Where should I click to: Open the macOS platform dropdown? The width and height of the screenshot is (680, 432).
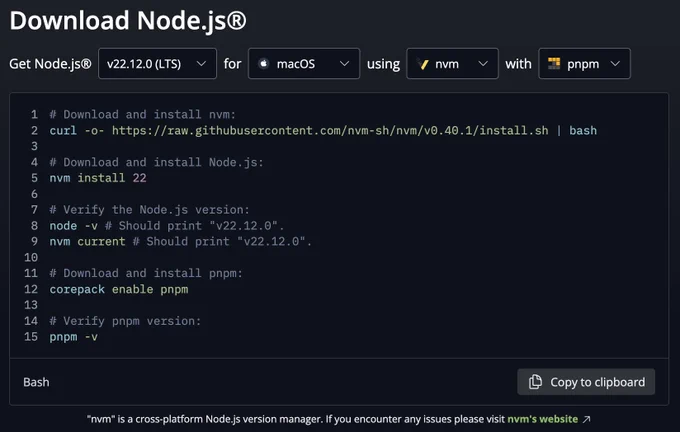pyautogui.click(x=304, y=64)
